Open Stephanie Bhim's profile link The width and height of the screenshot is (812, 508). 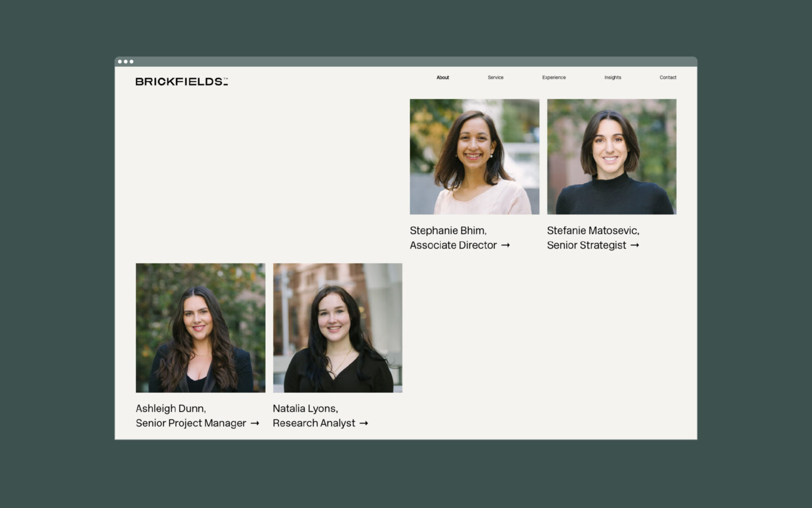pyautogui.click(x=448, y=231)
